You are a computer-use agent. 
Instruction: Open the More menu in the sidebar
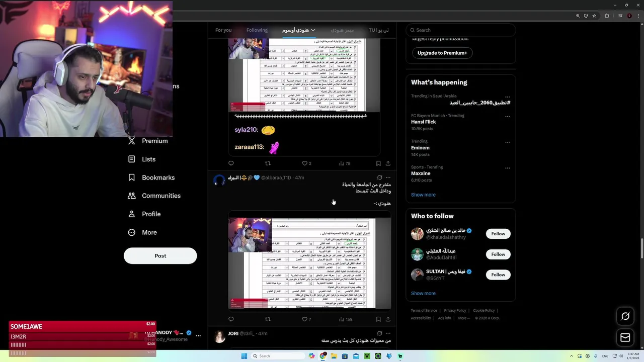pos(142,232)
